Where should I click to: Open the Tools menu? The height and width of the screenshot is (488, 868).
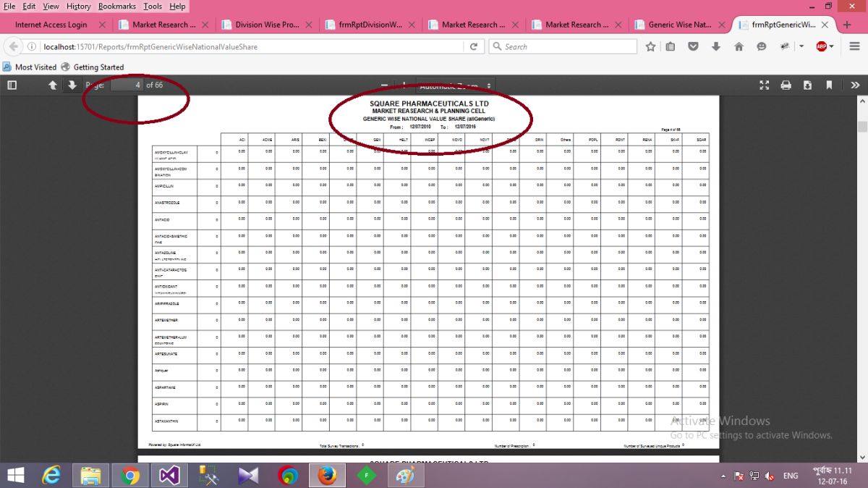pyautogui.click(x=153, y=6)
